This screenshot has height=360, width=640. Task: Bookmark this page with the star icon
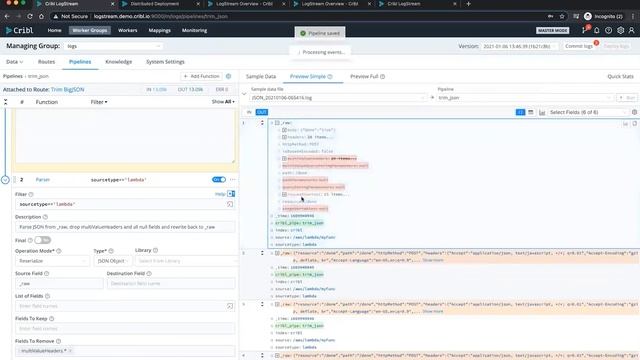pos(562,16)
